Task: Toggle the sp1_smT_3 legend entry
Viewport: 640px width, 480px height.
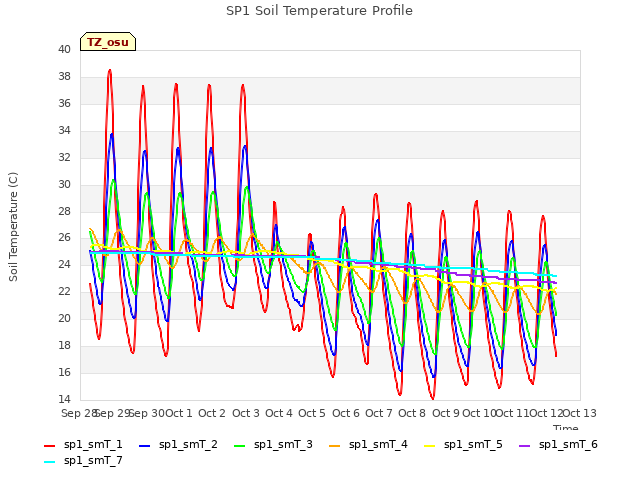Action: 273,444
